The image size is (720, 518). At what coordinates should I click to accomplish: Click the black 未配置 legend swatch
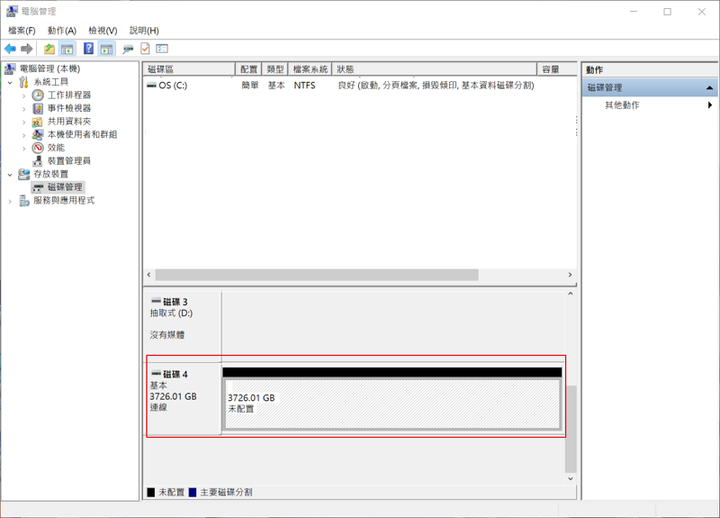[151, 492]
